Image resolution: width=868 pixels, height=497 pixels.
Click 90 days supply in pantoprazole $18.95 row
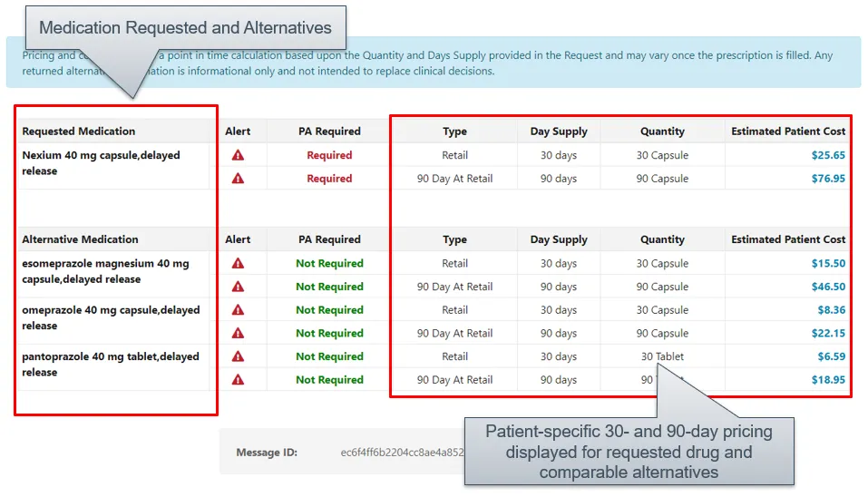point(559,380)
